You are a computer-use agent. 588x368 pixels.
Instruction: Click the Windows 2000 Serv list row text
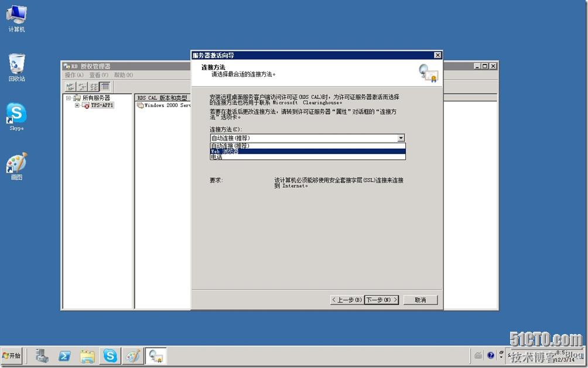(167, 105)
